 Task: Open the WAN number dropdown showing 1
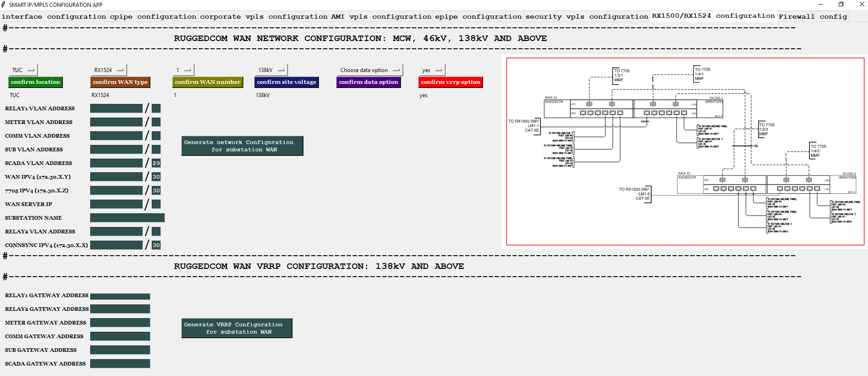point(184,70)
